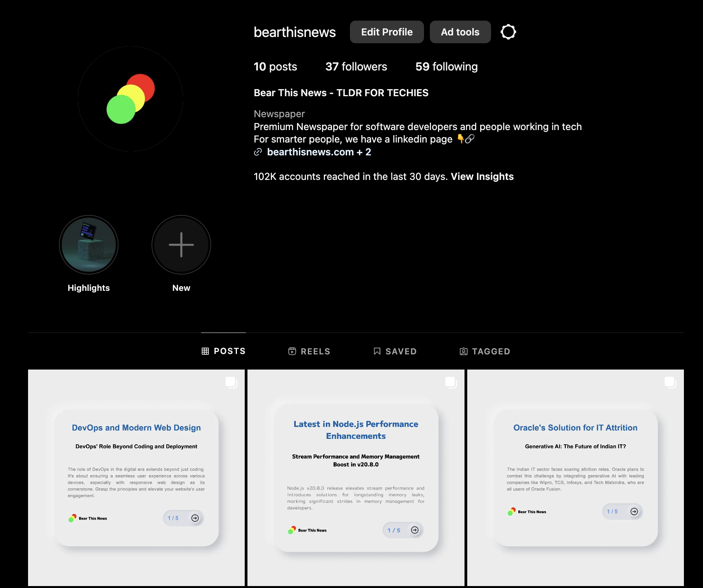Viewport: 703px width, 588px height.
Task: Open View Insights
Action: click(x=482, y=176)
